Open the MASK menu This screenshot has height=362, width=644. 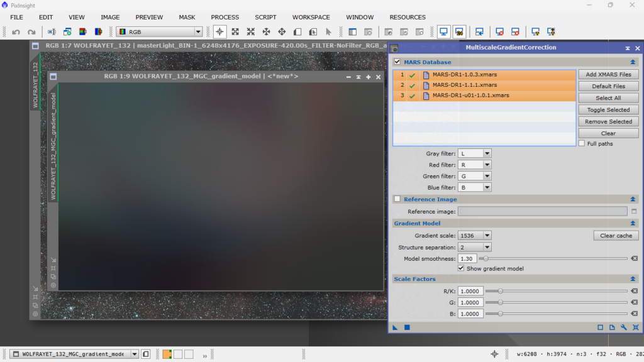click(x=187, y=17)
